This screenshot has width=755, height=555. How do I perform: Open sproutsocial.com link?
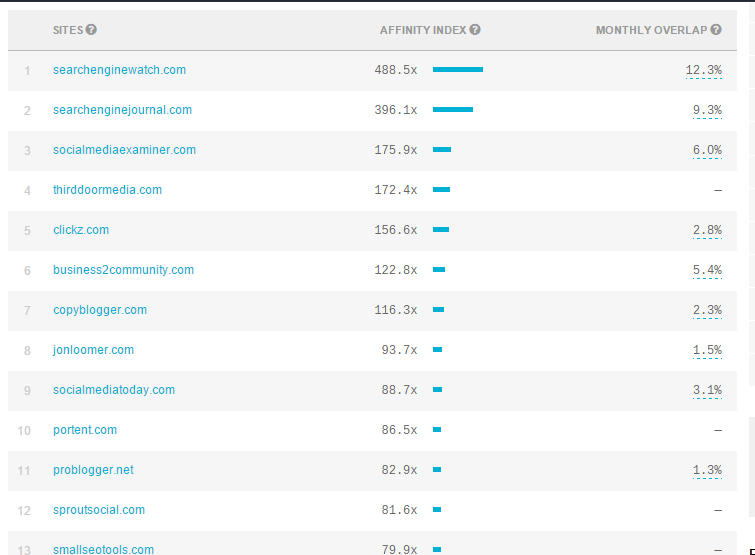point(99,510)
